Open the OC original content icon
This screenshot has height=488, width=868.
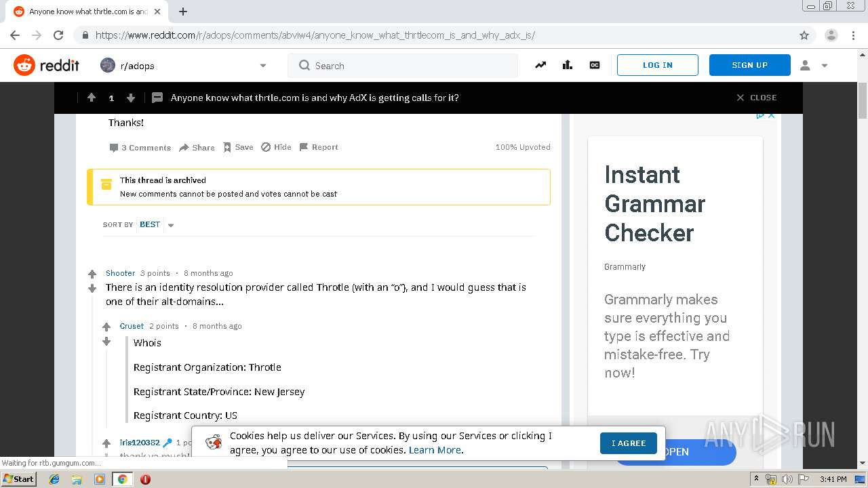click(x=595, y=65)
